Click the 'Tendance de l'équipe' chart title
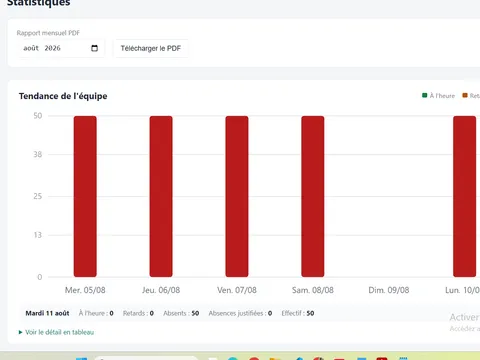The height and width of the screenshot is (360, 480). [x=63, y=96]
